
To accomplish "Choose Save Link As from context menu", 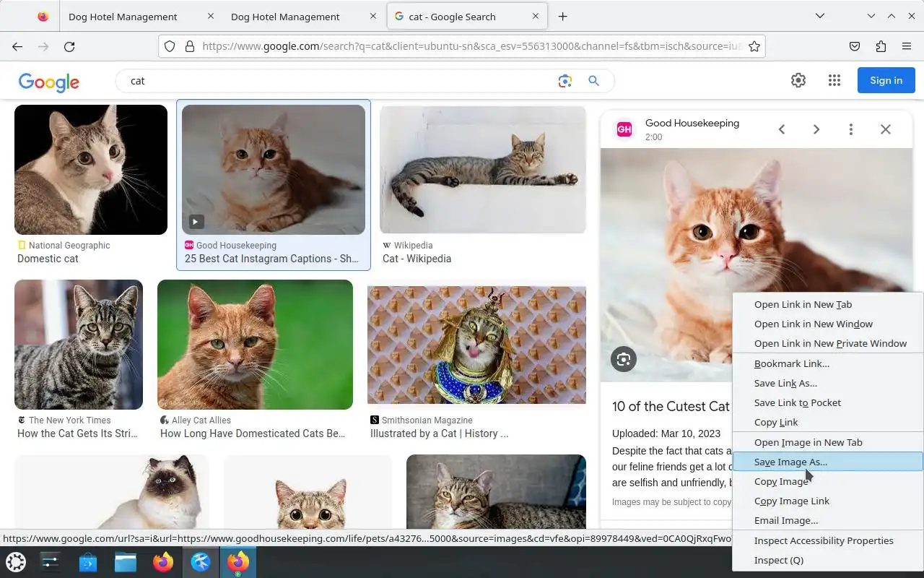I will click(x=828, y=383).
